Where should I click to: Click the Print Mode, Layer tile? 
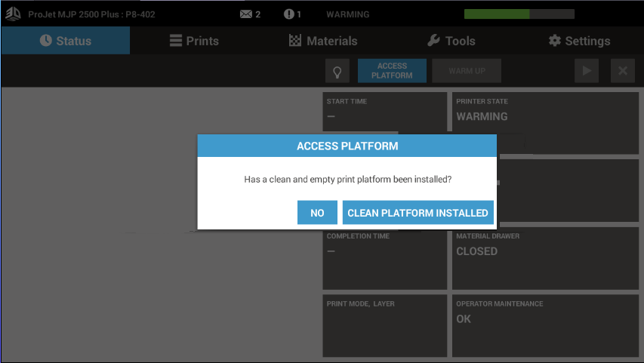(x=384, y=325)
